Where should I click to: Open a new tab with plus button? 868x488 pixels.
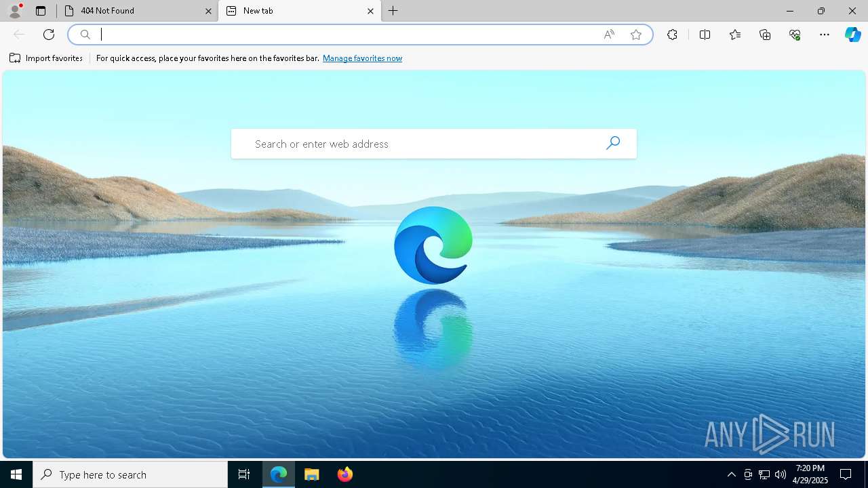[x=393, y=11]
